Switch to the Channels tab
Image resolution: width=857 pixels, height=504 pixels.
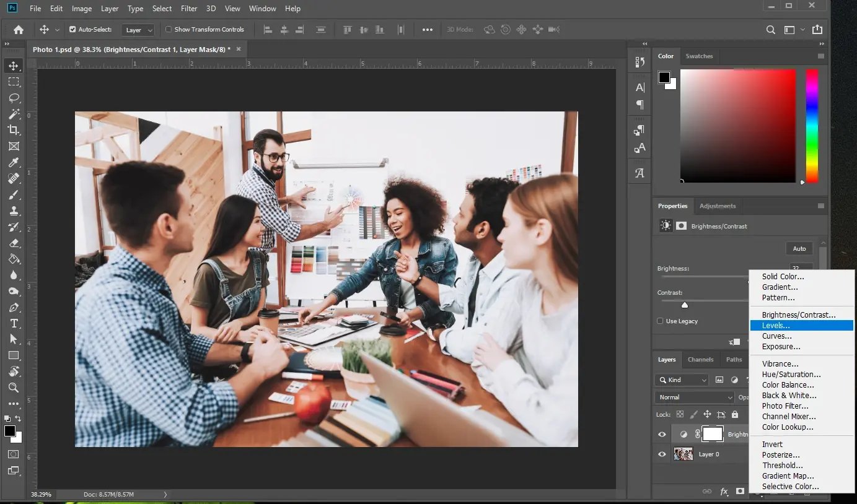(x=700, y=359)
